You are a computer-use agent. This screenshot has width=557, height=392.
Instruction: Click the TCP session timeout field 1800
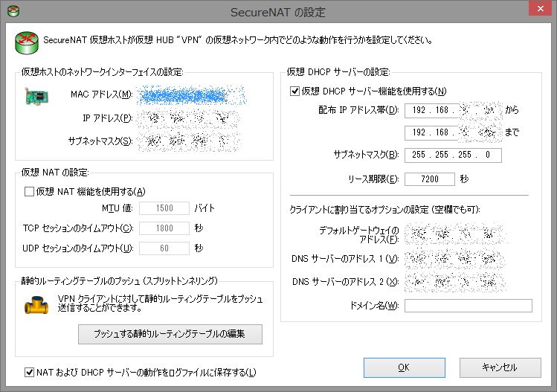click(164, 228)
